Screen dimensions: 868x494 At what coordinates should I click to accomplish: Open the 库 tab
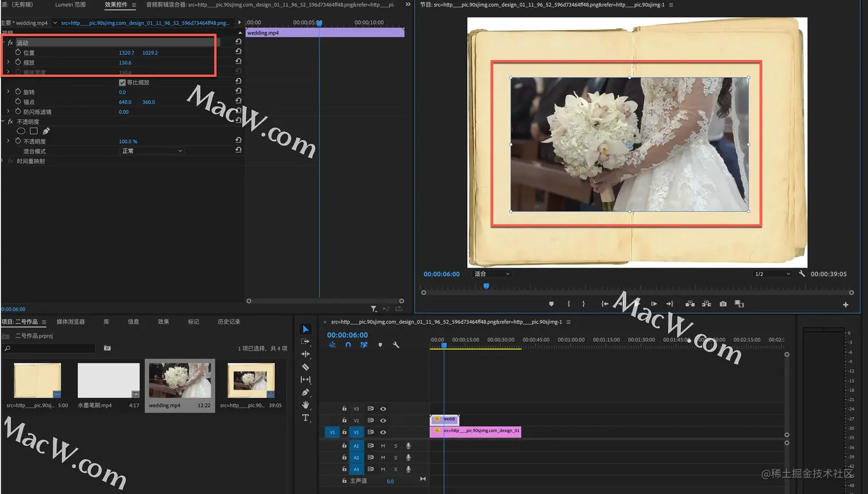click(x=106, y=322)
